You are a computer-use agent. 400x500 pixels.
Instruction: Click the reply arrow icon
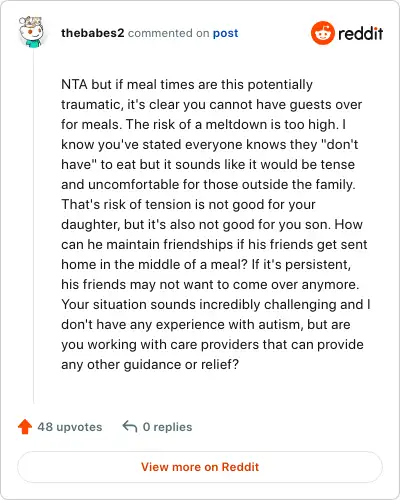click(x=130, y=426)
